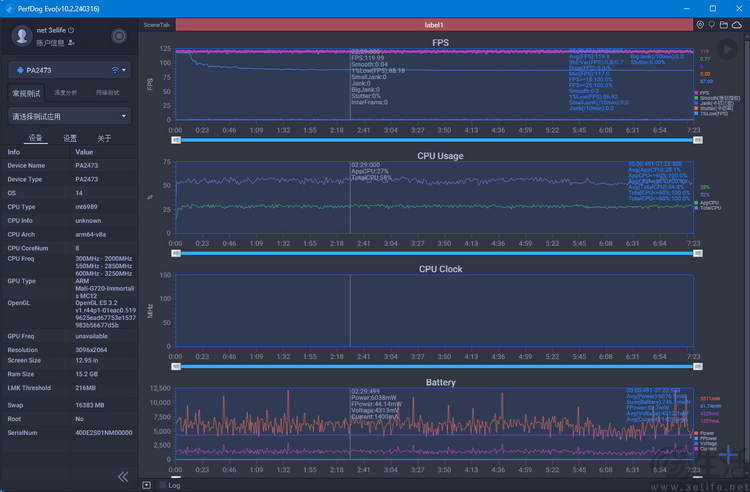Click FPS chart right range handle
The height and width of the screenshot is (492, 750).
[698, 140]
